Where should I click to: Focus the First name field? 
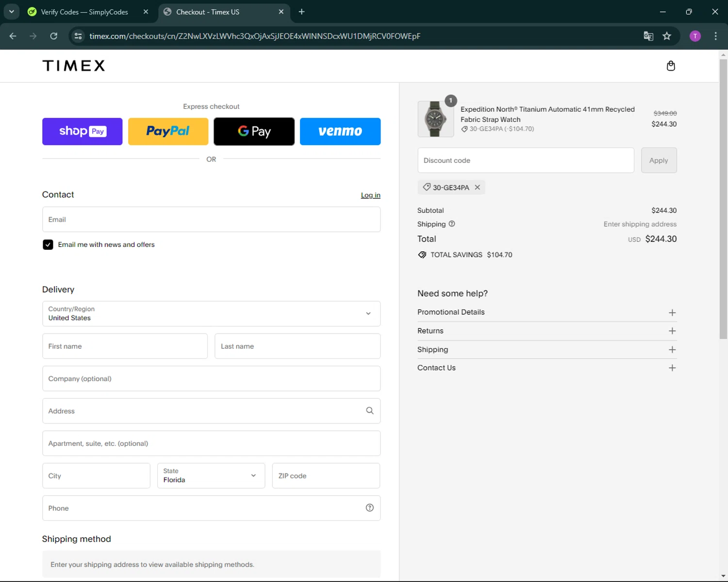(125, 346)
